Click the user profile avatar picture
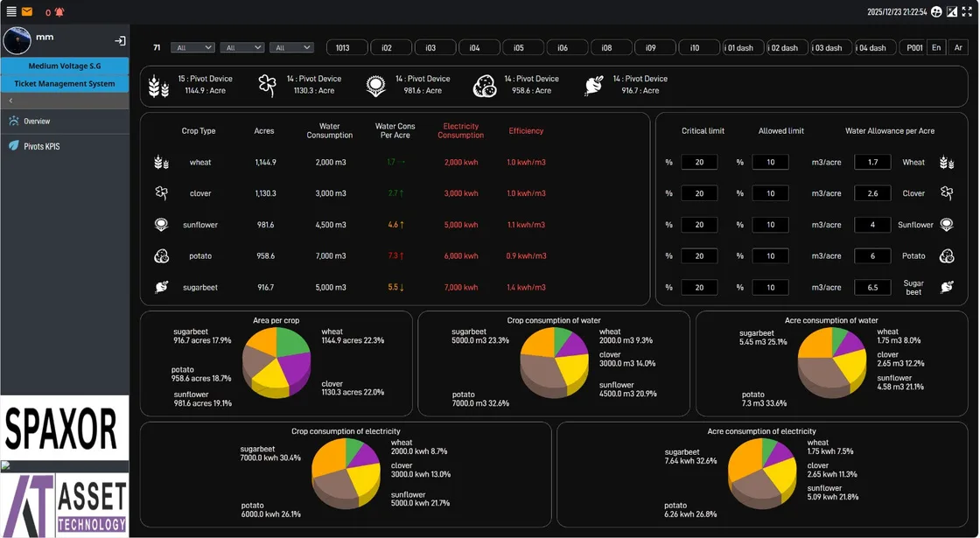Image resolution: width=980 pixels, height=538 pixels. pyautogui.click(x=17, y=40)
